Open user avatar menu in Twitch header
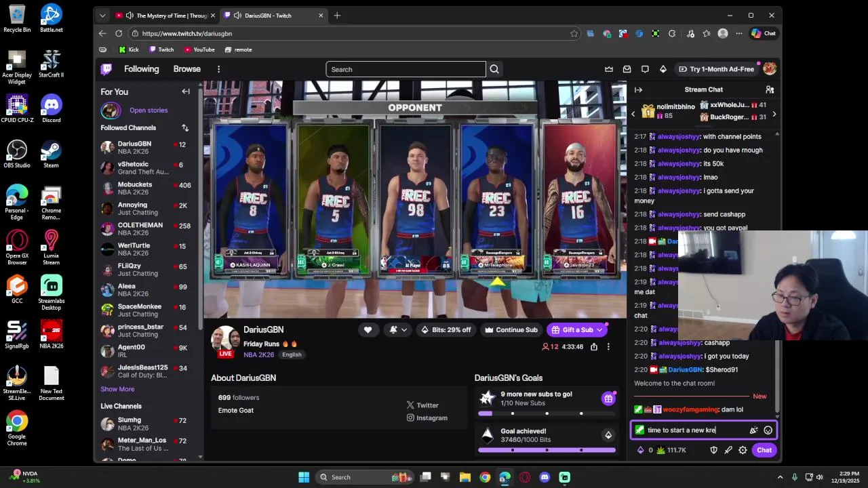 tap(770, 69)
